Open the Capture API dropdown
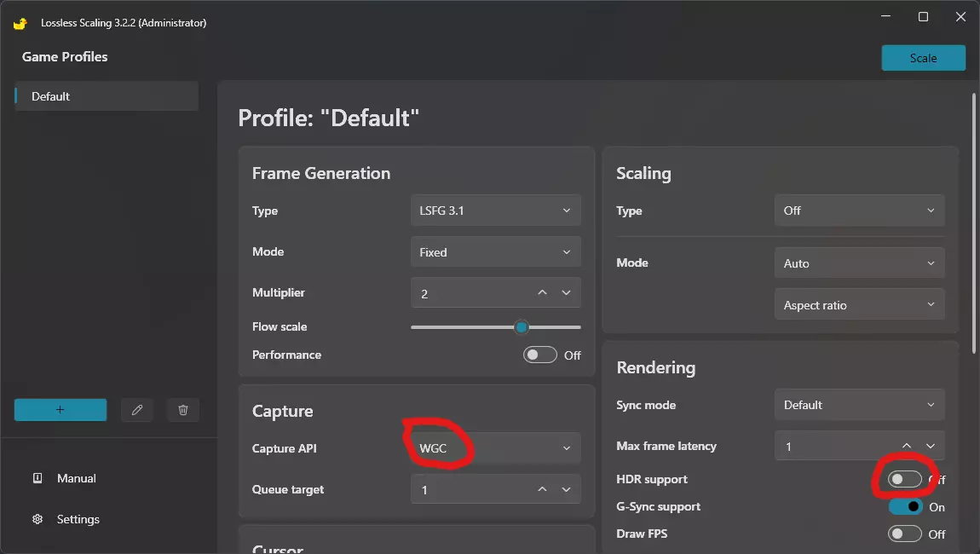 point(495,448)
